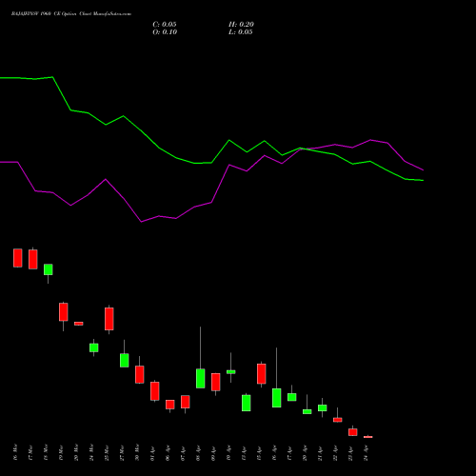Click the '19 Mar' date axis label

pyautogui.click(x=61, y=452)
